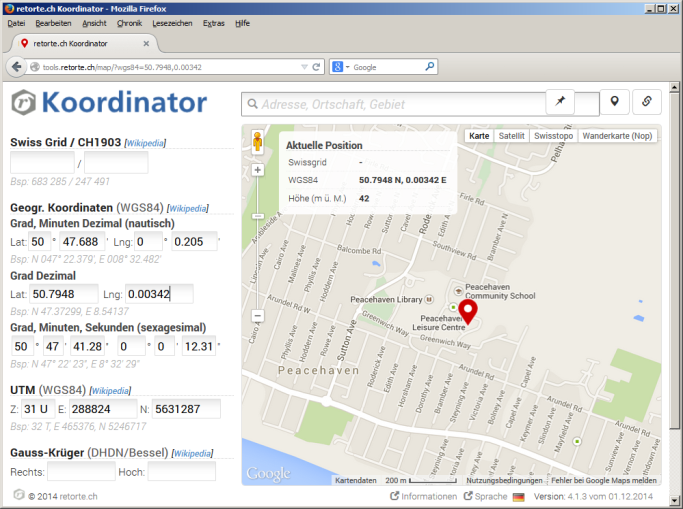Click the sexagesimal seconds field 12.31
Image resolution: width=683 pixels, height=509 pixels.
point(199,346)
